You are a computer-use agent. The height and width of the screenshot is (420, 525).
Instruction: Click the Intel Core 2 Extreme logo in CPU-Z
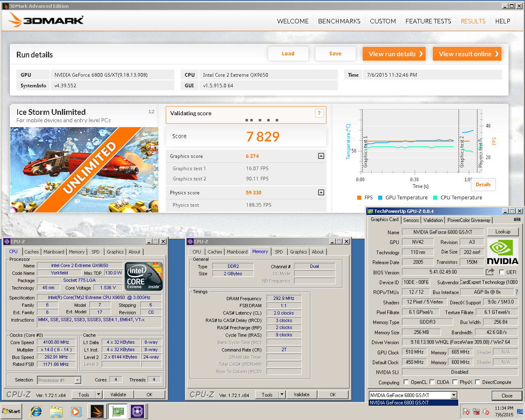tap(144, 276)
